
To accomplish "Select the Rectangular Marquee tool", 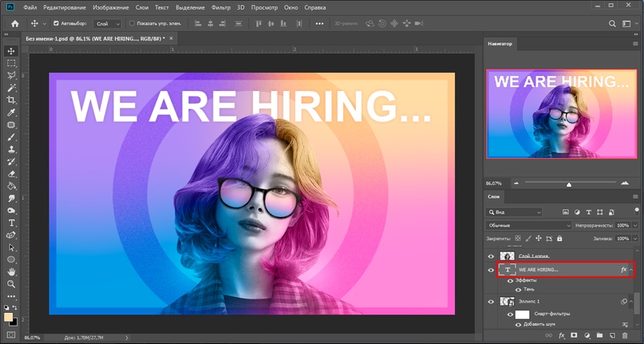I will pos(11,63).
